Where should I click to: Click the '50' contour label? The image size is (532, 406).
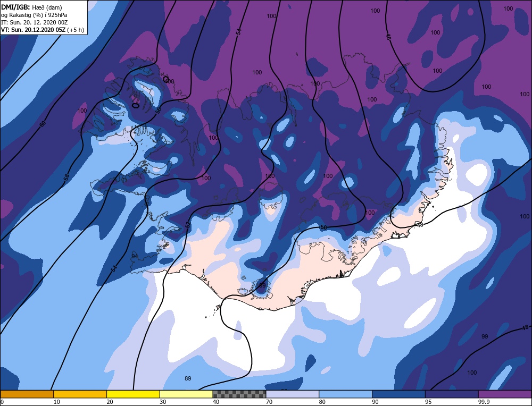(x=323, y=227)
